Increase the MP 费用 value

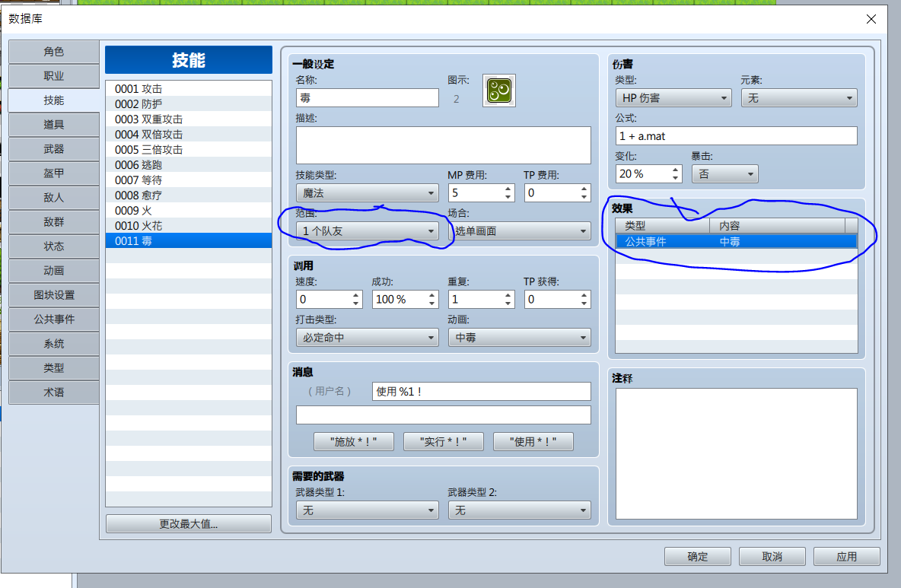click(x=508, y=189)
